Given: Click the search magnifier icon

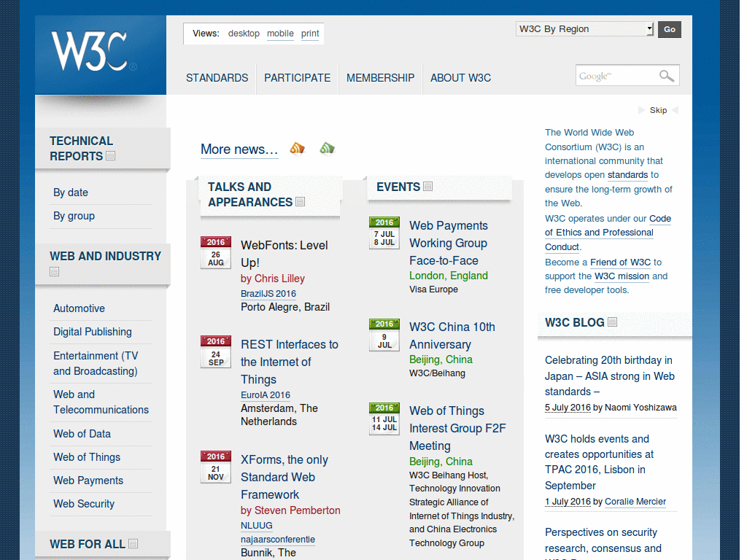Looking at the screenshot, I should (x=667, y=76).
